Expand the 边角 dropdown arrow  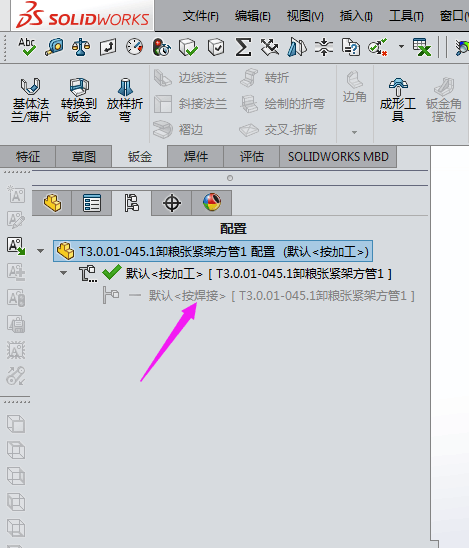[354, 132]
